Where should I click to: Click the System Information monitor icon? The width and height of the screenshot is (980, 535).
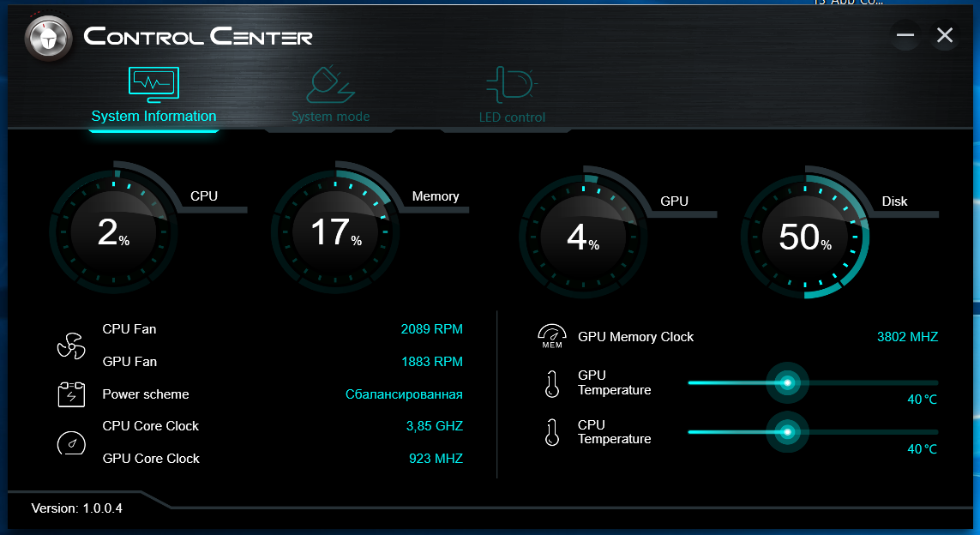[153, 85]
